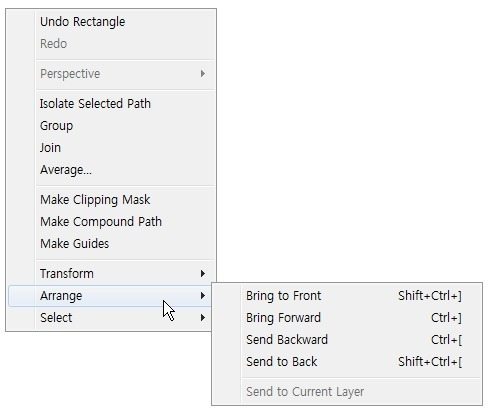The width and height of the screenshot is (488, 412).
Task: Click Make Guides in the menu
Action: pyautogui.click(x=111, y=244)
